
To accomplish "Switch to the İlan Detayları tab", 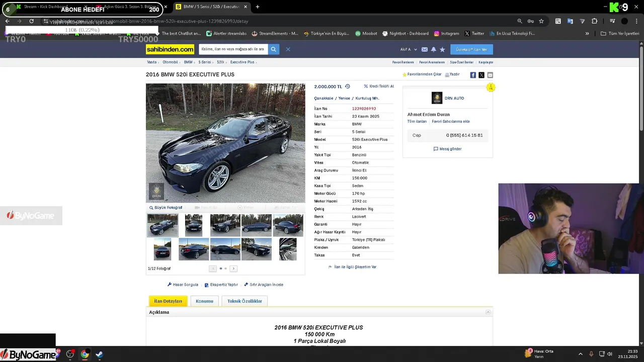I will pyautogui.click(x=168, y=301).
